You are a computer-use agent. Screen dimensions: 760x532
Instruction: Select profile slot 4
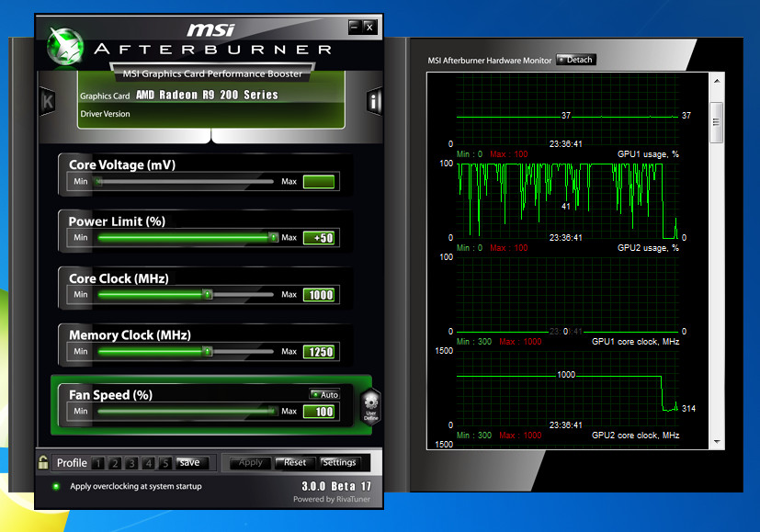pyautogui.click(x=148, y=463)
